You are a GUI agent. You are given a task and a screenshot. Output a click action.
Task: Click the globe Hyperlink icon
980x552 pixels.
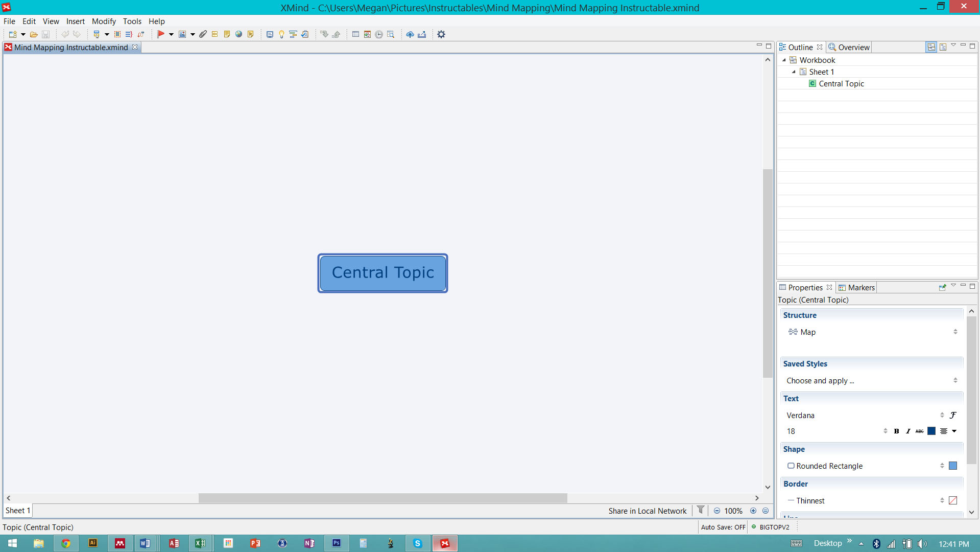[238, 34]
